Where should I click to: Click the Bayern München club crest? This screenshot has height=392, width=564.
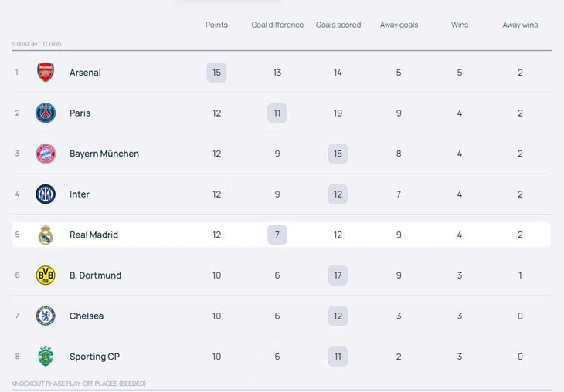(46, 154)
